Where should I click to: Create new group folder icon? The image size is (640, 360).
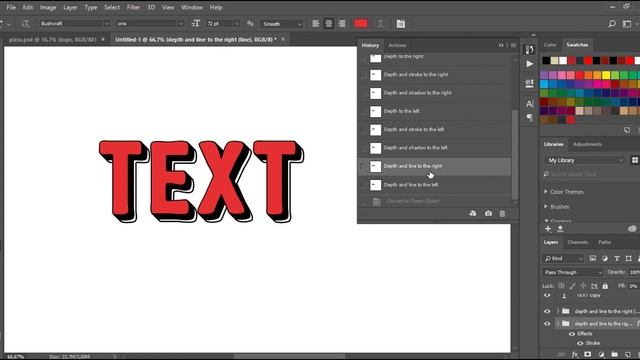pyautogui.click(x=614, y=355)
